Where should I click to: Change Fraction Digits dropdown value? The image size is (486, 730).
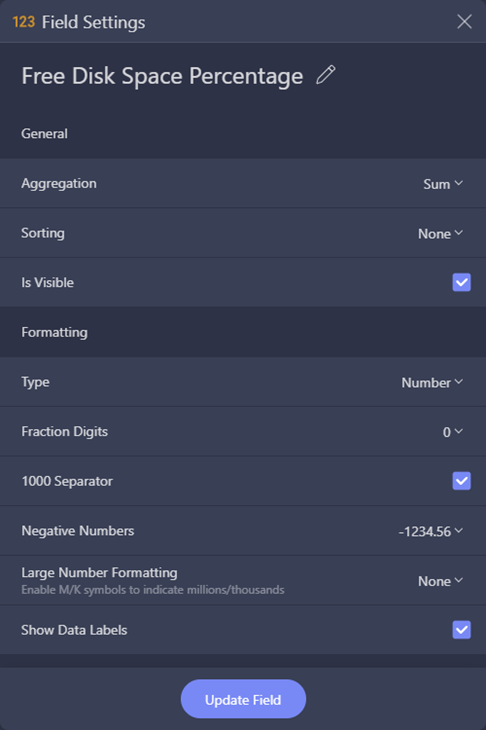click(x=452, y=432)
